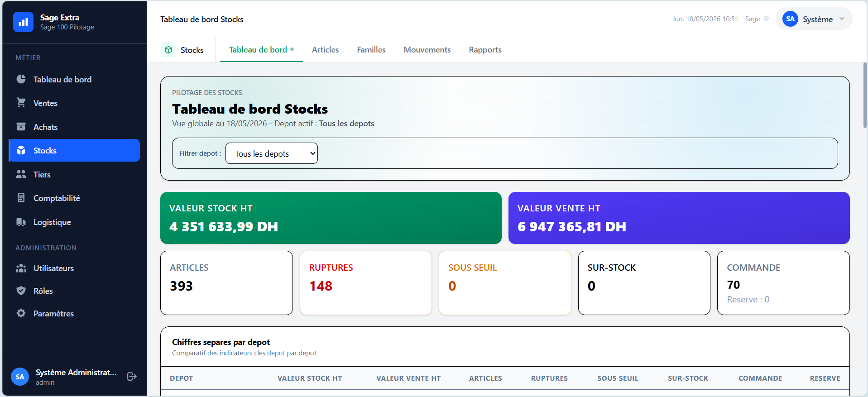Image resolution: width=868 pixels, height=397 pixels.
Task: Click the Tableau de bord pie icon in sidebar
Action: (x=21, y=79)
